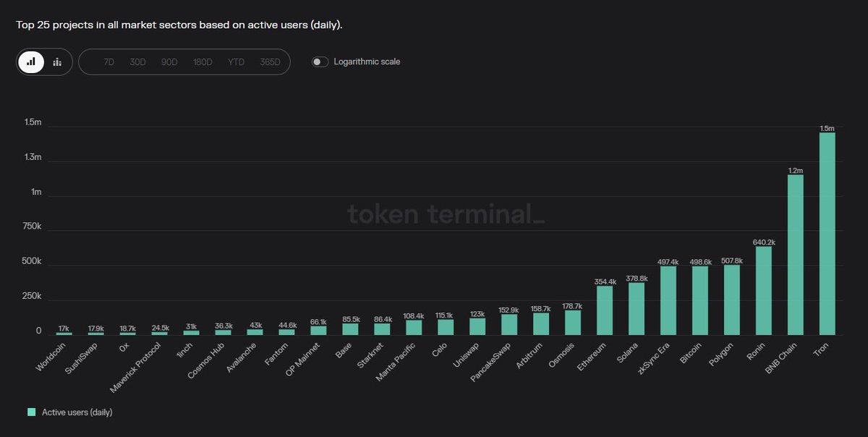This screenshot has width=868, height=437.
Task: Click the 1.3m y-axis tick label
Action: coord(32,157)
